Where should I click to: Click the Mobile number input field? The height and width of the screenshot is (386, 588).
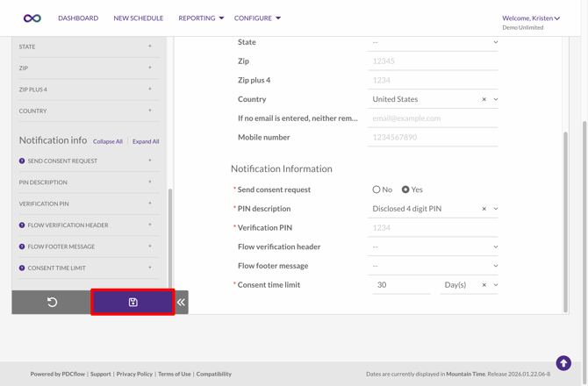433,137
